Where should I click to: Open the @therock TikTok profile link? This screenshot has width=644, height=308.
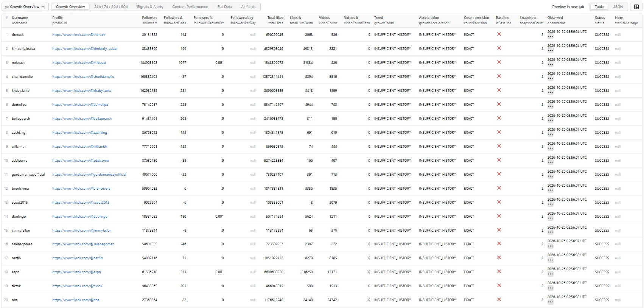point(79,35)
